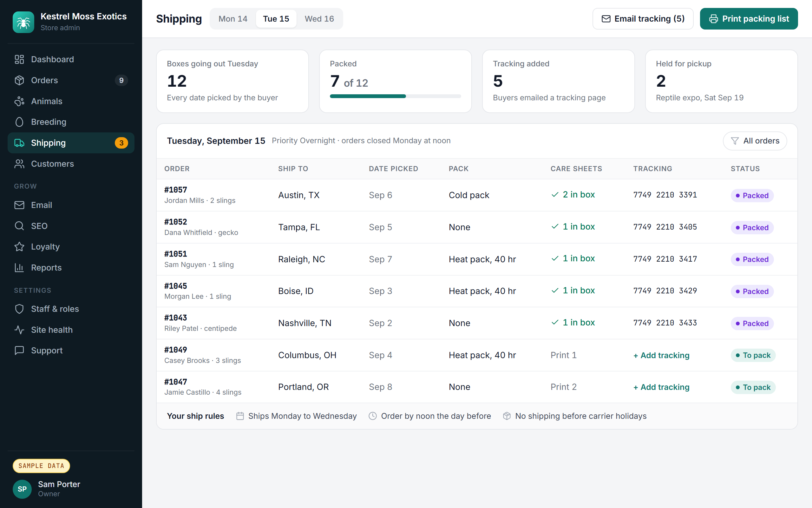Click the To pack status of order #1049
This screenshot has width=812, height=508.
753,355
